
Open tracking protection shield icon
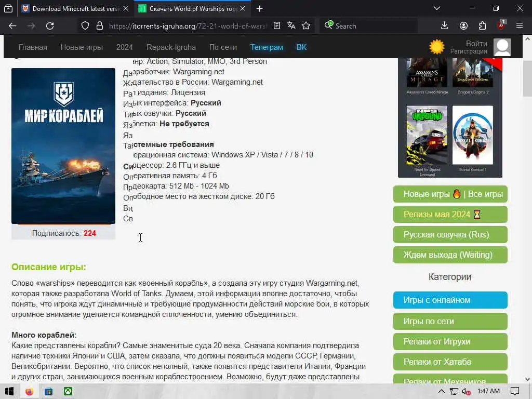click(x=85, y=26)
